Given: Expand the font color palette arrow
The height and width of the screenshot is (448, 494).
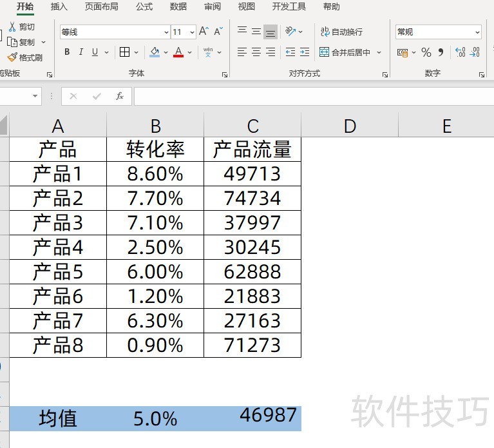Looking at the screenshot, I should (189, 52).
